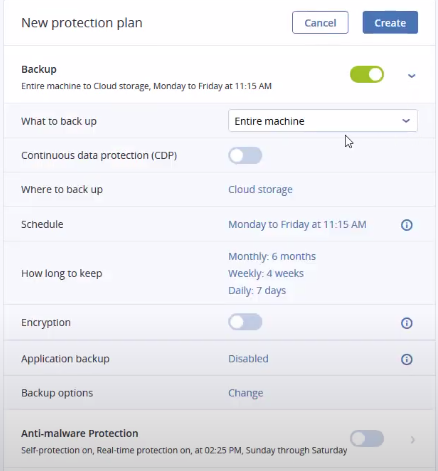Toggle the Backup module switch off
The image size is (438, 471).
click(x=367, y=74)
